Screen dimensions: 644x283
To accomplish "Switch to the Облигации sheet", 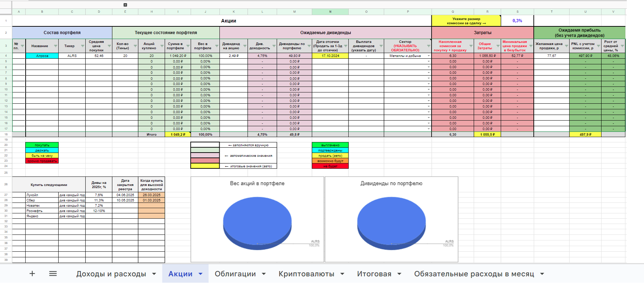I will point(235,274).
